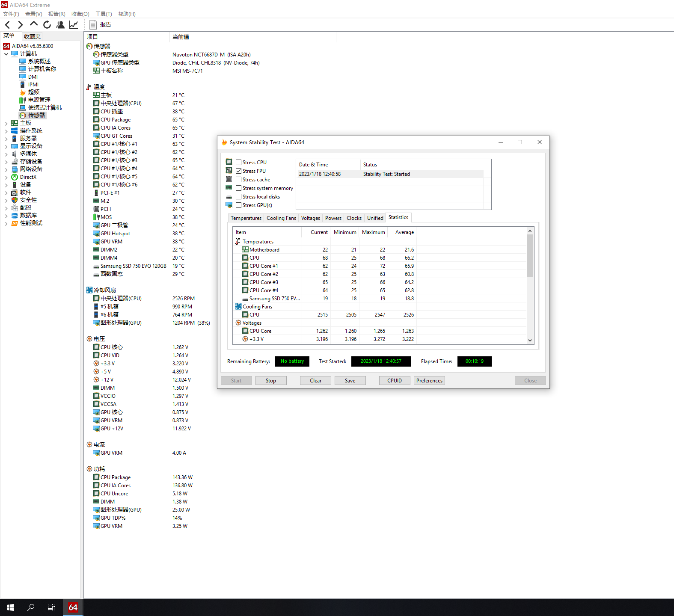Click the Preferences button

click(429, 381)
